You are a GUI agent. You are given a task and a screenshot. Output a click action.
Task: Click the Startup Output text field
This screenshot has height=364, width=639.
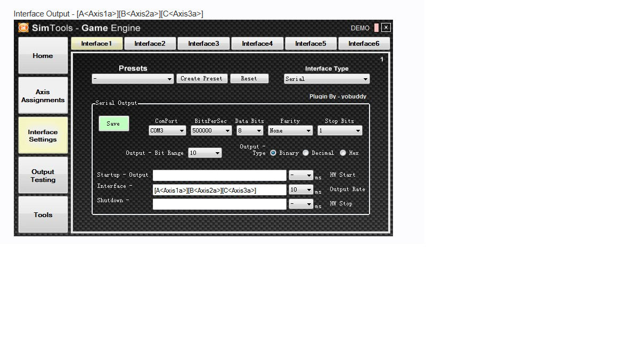[x=220, y=176]
